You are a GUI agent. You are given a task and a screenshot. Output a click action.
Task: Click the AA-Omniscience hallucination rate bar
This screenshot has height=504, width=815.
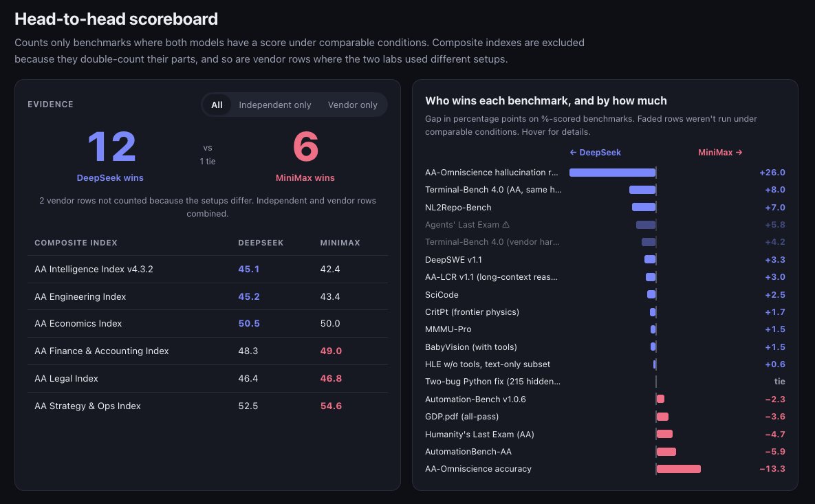pos(612,173)
